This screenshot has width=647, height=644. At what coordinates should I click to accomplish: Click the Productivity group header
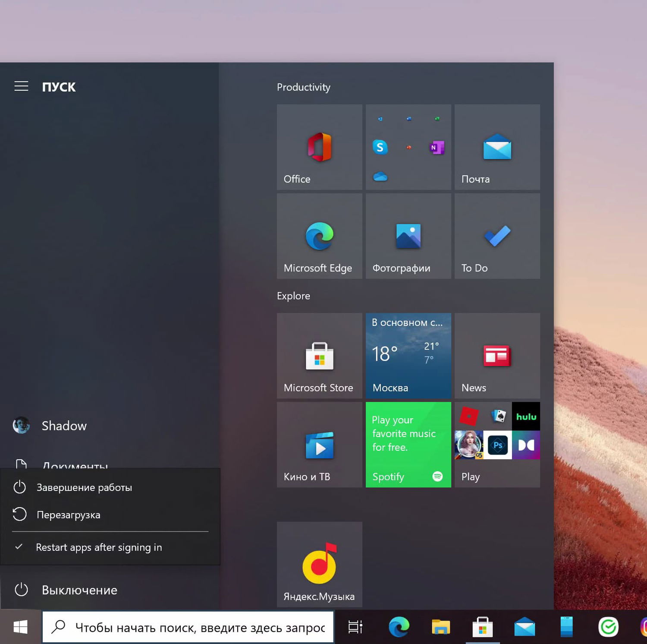pyautogui.click(x=304, y=87)
